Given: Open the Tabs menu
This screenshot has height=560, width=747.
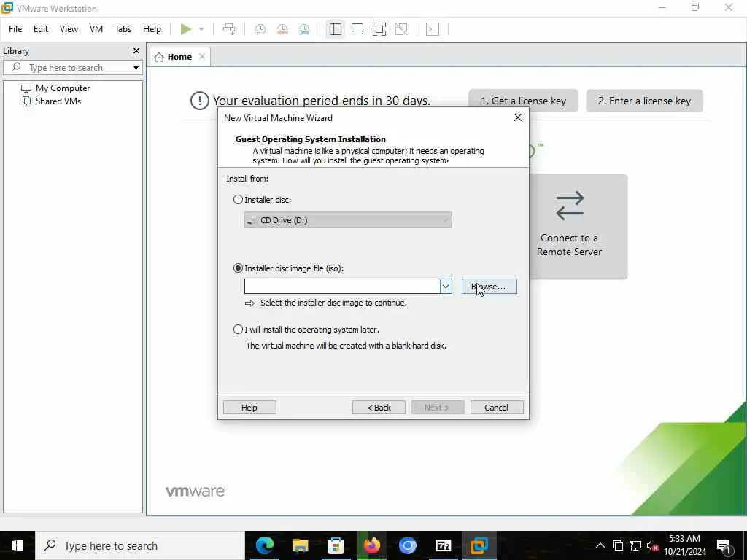Looking at the screenshot, I should click(x=123, y=29).
